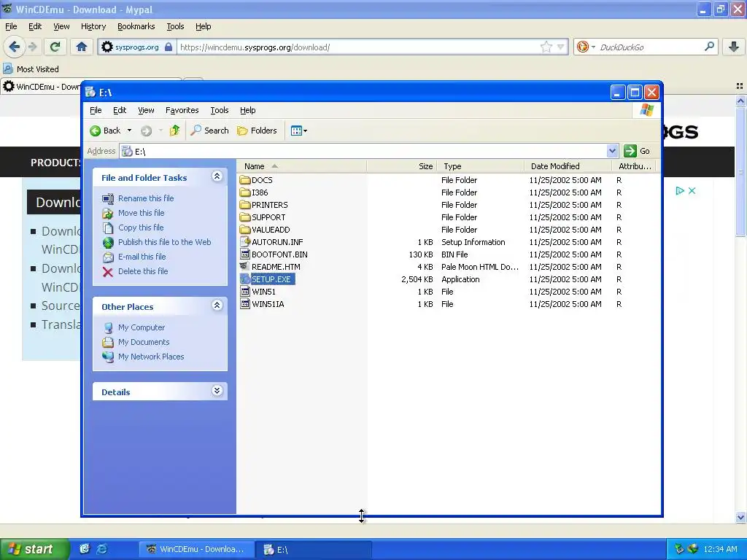Open the Explorer address bar dropdown
This screenshot has height=560, width=747.
click(x=612, y=151)
